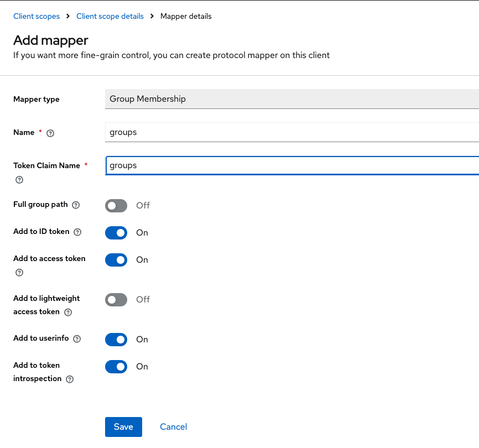Navigate back to Client scope details
Screen dimensions: 479x448
pos(110,16)
